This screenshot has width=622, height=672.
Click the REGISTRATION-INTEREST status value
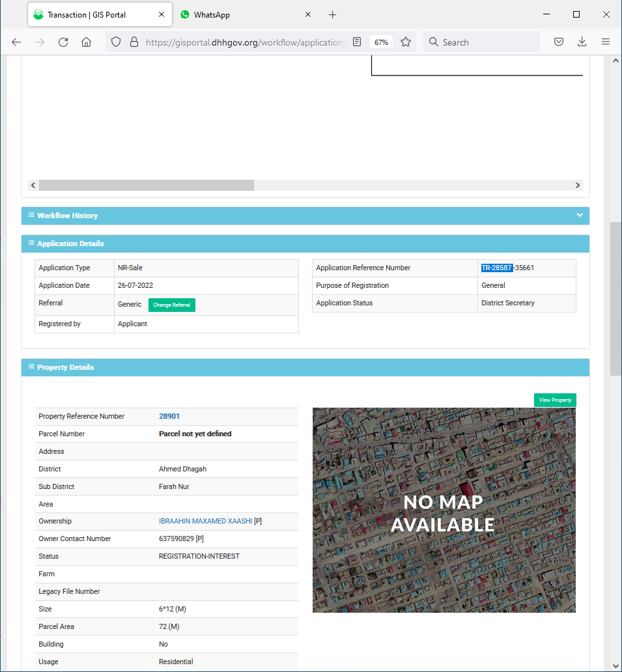pyautogui.click(x=199, y=556)
